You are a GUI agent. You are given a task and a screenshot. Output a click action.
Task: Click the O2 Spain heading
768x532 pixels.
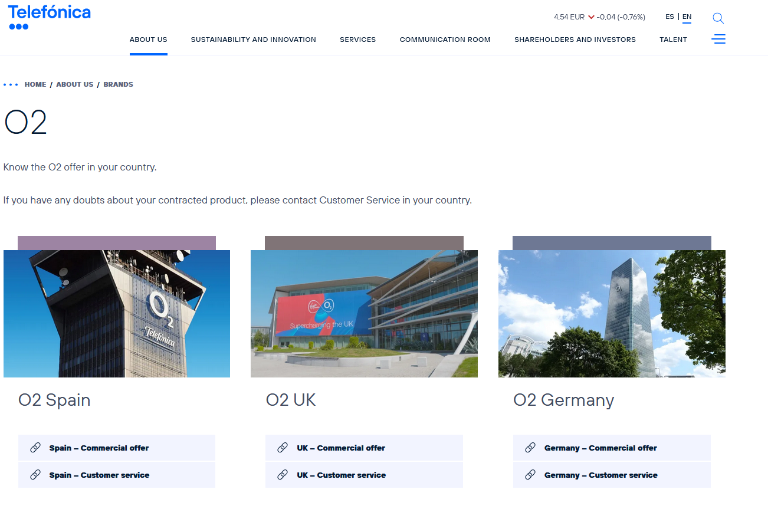[54, 400]
